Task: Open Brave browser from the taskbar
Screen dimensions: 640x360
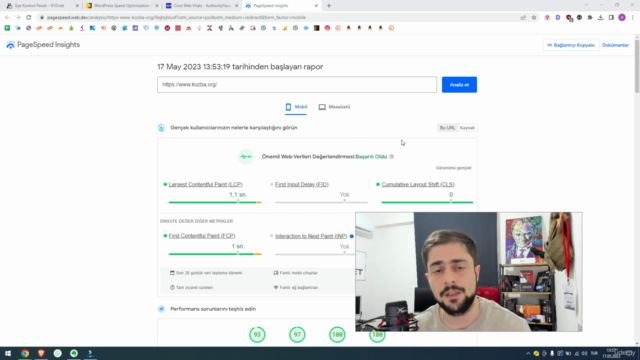Action: click(x=41, y=353)
